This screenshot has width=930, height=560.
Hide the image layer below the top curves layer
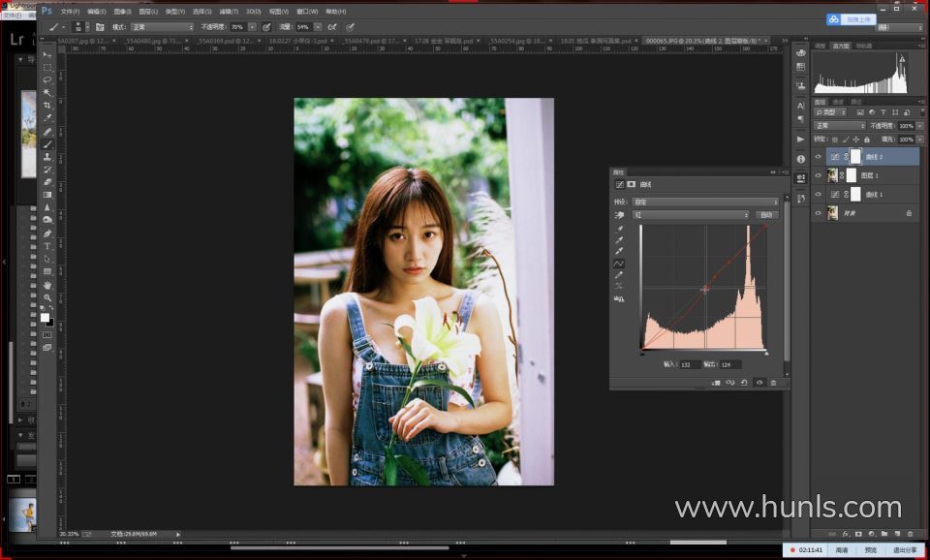click(819, 175)
